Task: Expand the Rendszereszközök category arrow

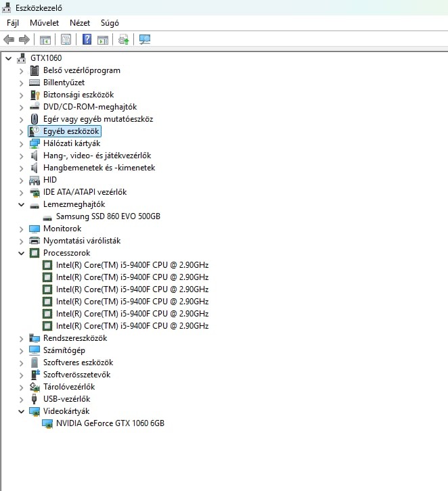Action: click(x=21, y=339)
